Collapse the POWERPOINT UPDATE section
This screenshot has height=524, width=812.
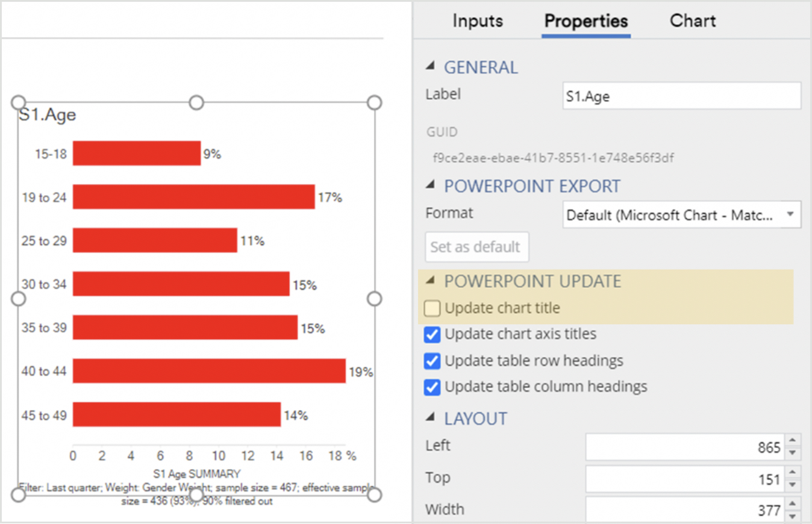click(x=430, y=281)
